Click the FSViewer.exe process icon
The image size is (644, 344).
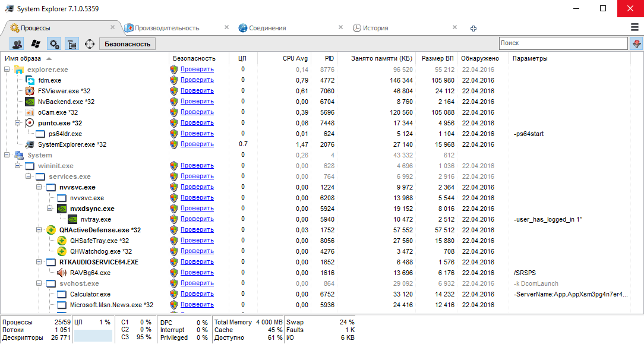point(30,91)
